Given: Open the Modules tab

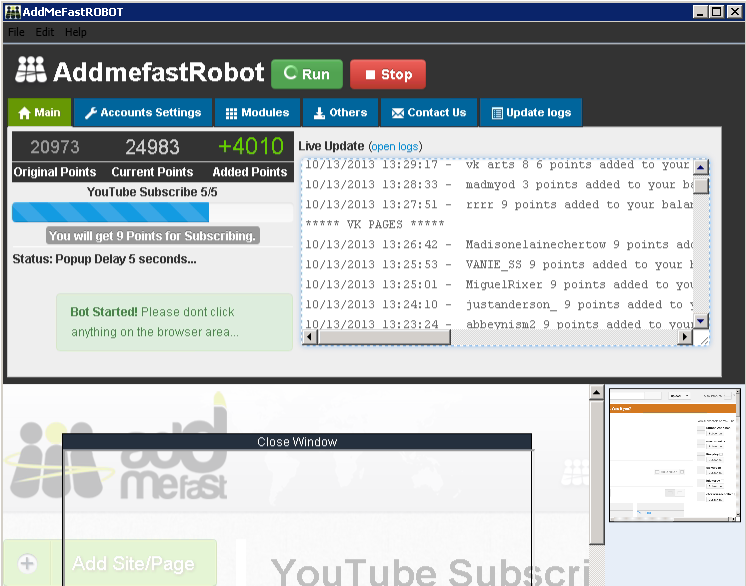Looking at the screenshot, I should point(257,113).
